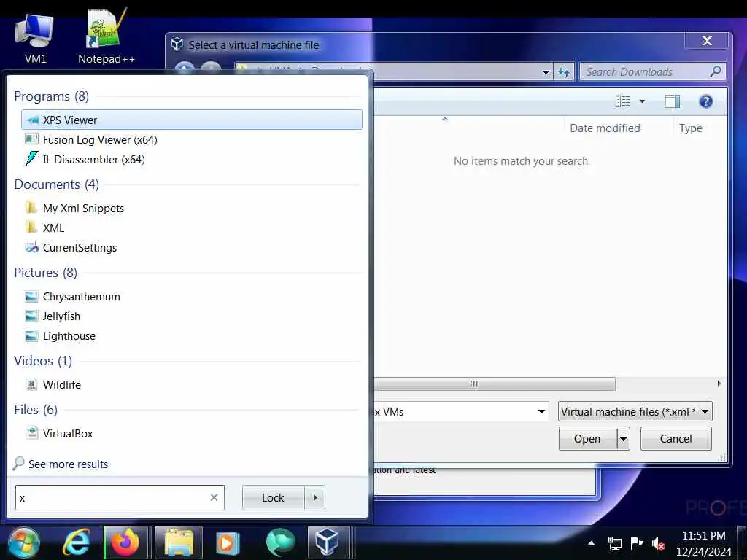Click the Videos (1) category header
Image resolution: width=747 pixels, height=560 pixels.
click(x=43, y=360)
